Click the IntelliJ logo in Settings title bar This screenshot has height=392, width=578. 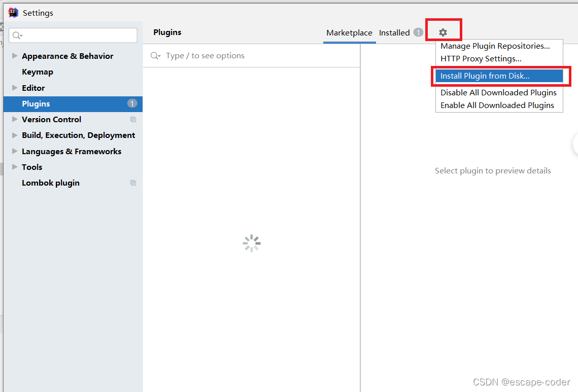click(13, 13)
